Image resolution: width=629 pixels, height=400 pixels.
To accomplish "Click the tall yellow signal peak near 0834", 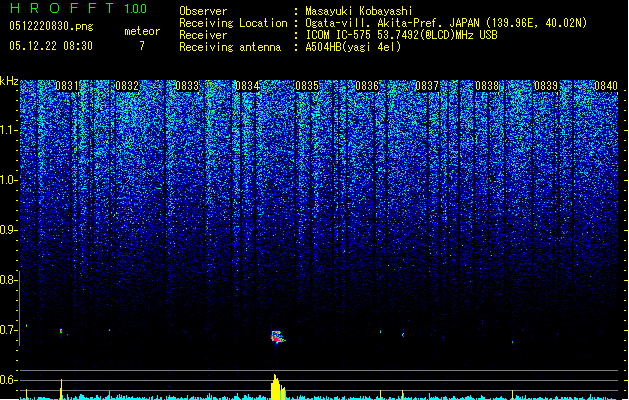I will (x=278, y=387).
